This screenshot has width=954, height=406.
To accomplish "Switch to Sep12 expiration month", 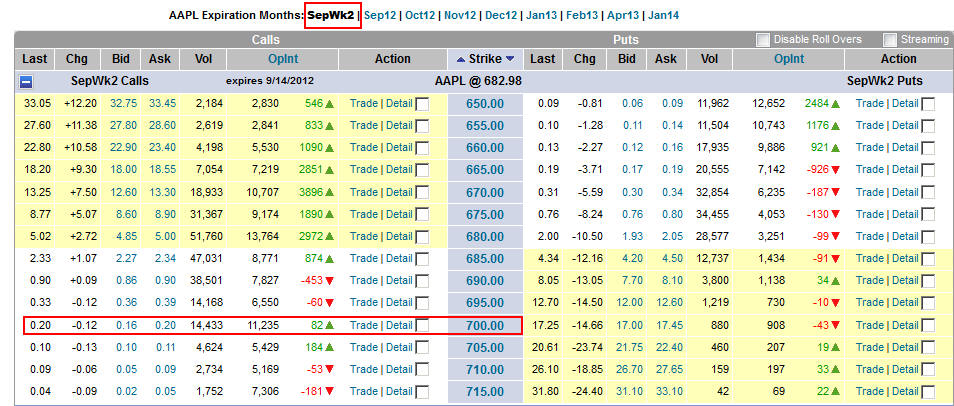I will coord(380,15).
